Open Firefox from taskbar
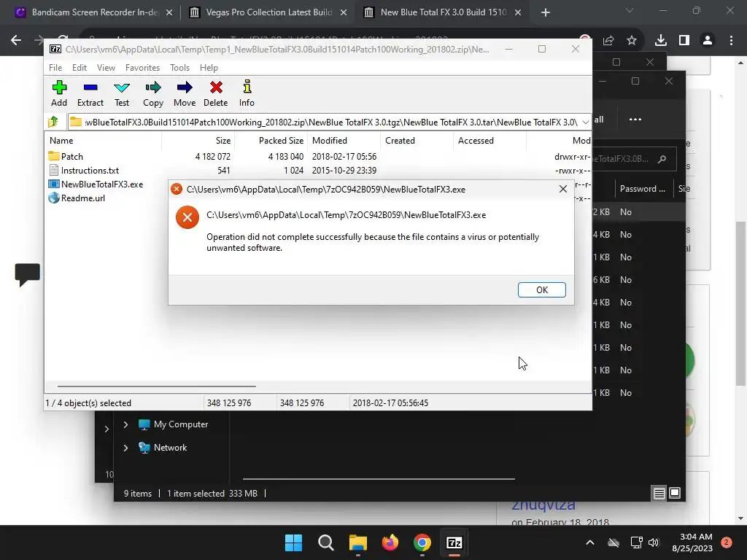This screenshot has width=747, height=560. tap(390, 542)
